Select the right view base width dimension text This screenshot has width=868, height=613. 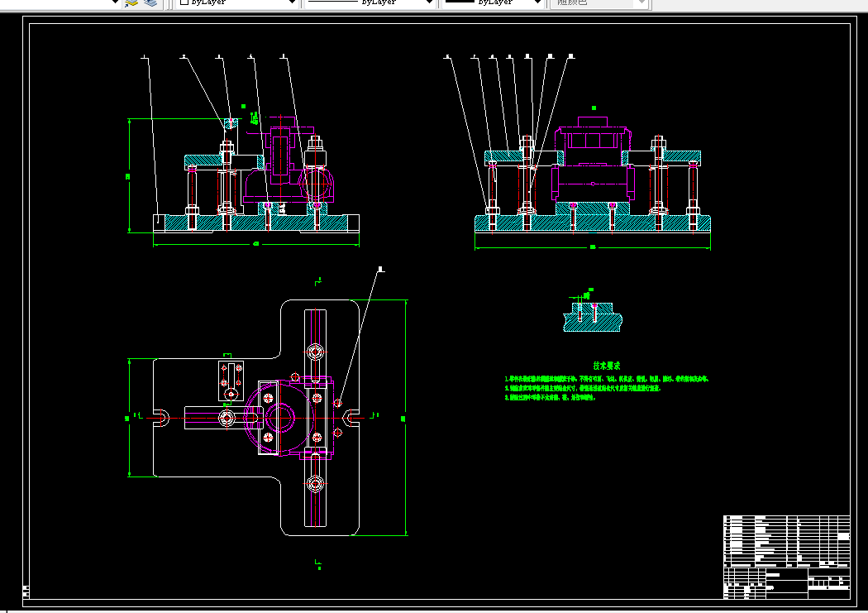[593, 247]
